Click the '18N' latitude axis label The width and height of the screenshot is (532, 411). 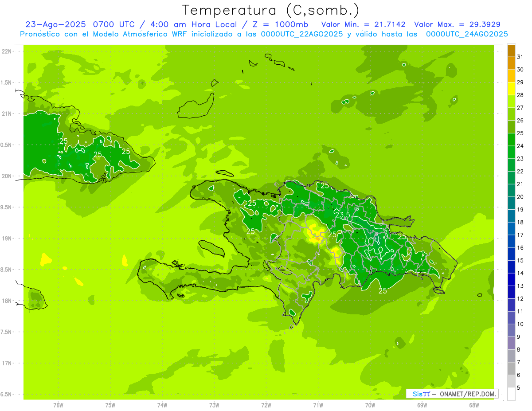click(7, 301)
